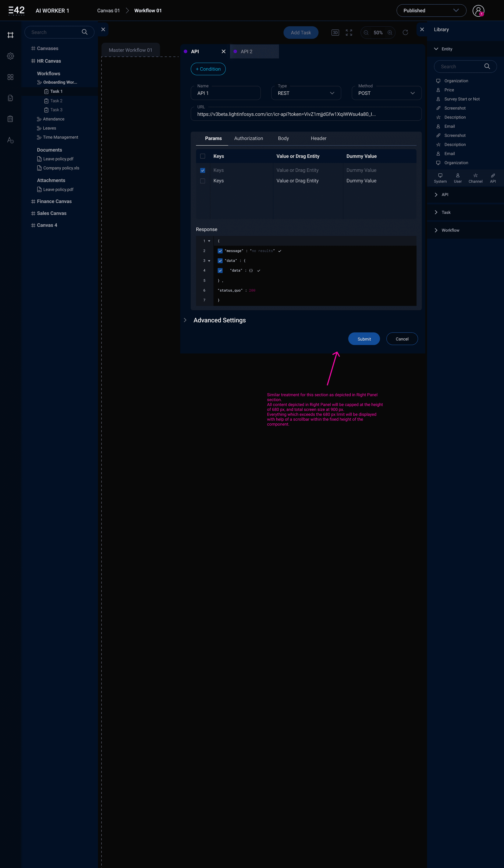Check the header checkbox beside Keys column
Screen dimensions: 504x868
pos(203,156)
